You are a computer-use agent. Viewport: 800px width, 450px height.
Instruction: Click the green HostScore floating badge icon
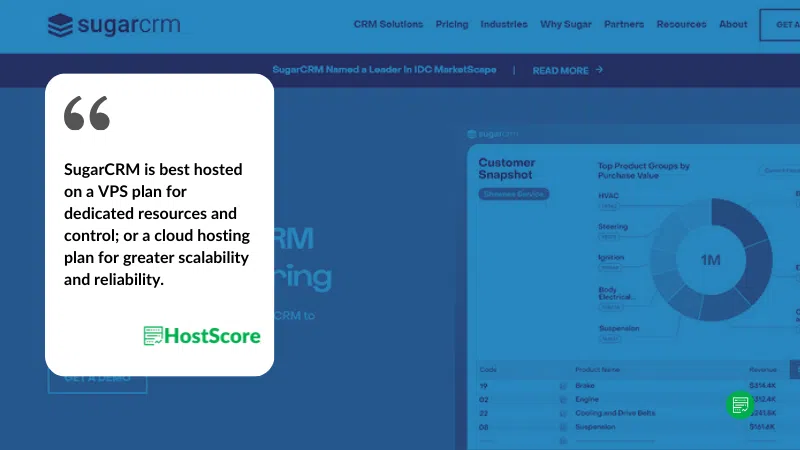pyautogui.click(x=740, y=404)
